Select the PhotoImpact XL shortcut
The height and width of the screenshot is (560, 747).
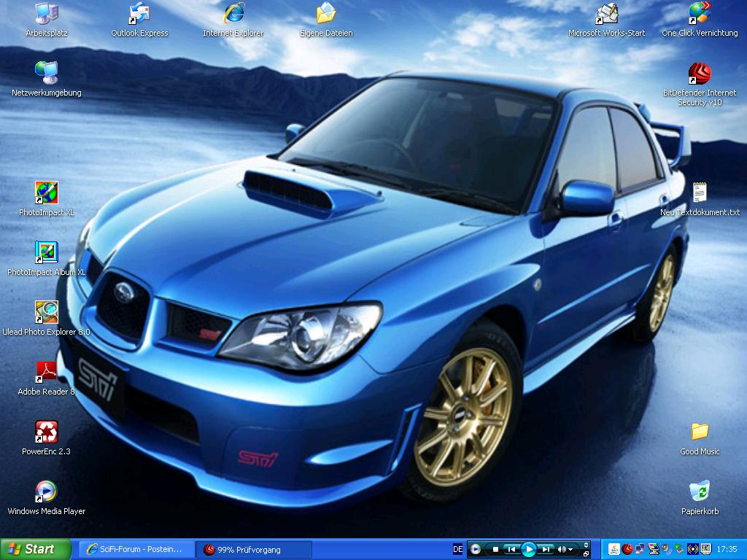[47, 192]
